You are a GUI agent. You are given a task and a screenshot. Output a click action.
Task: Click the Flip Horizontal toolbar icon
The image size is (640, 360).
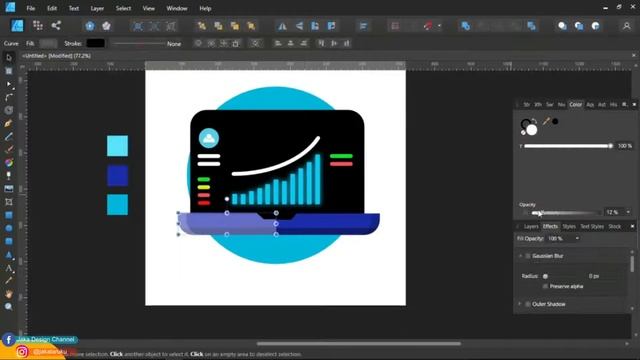[x=282, y=26]
